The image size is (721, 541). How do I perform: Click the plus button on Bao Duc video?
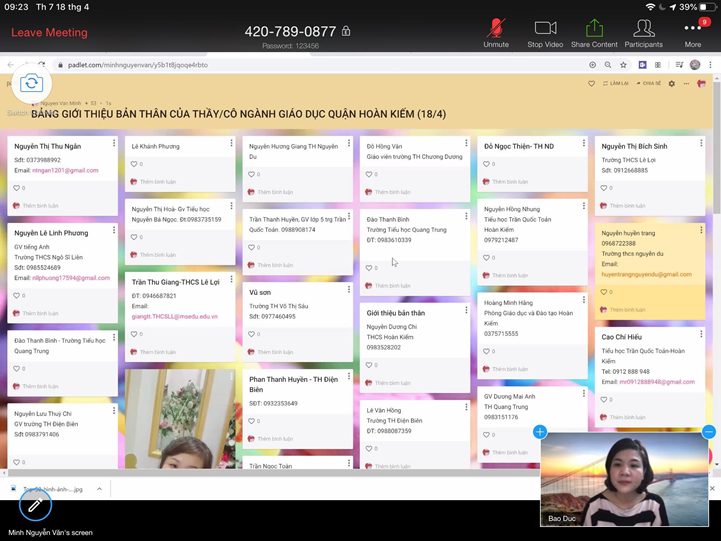coord(540,432)
